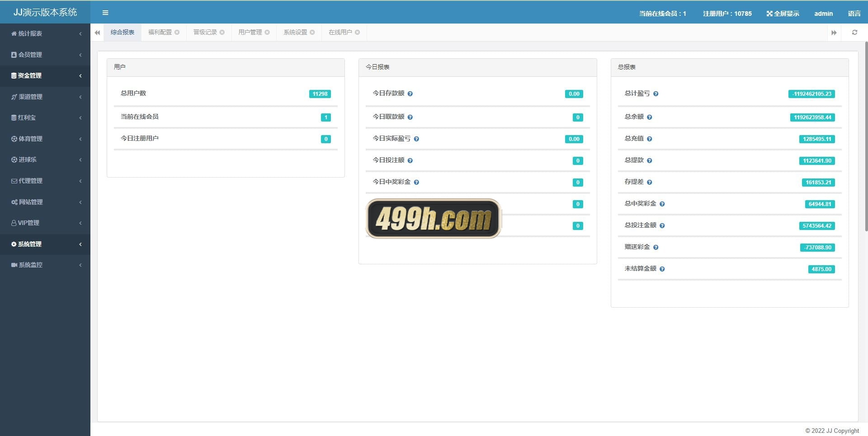
Task: Click the tab scroll-right double arrow
Action: [834, 33]
